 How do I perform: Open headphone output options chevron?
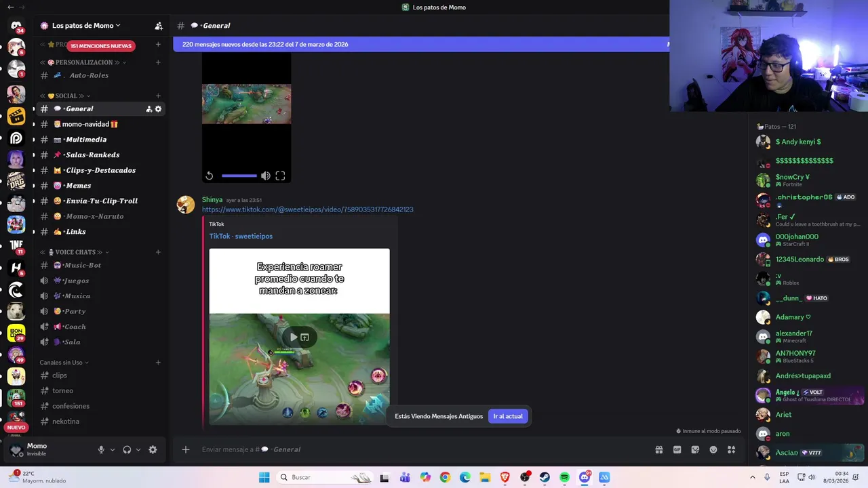(x=138, y=449)
